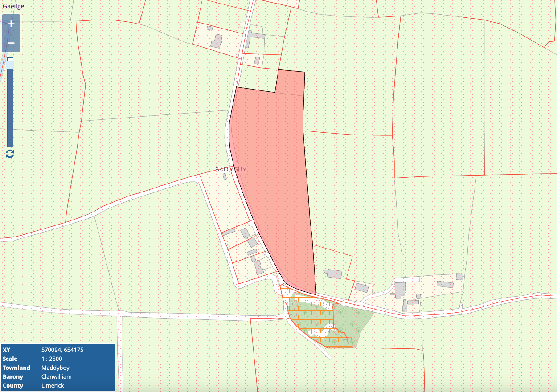Click the BALLYGUY place label
Screen dimensions: 557x392
click(x=230, y=170)
